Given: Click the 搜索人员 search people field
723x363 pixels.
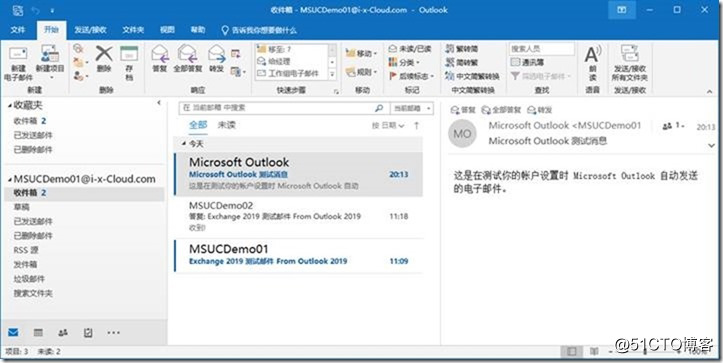Looking at the screenshot, I should [x=542, y=48].
